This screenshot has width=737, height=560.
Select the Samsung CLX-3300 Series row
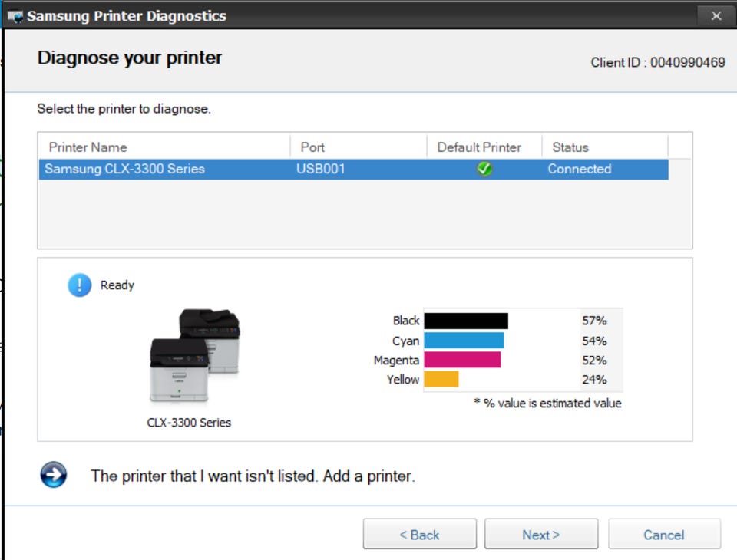353,169
